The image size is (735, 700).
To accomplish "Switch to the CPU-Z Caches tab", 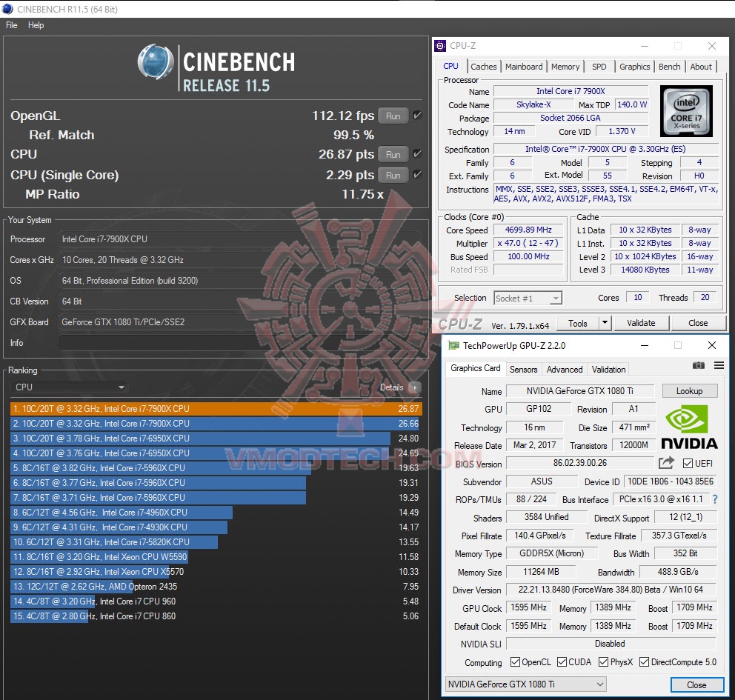I will (x=484, y=67).
